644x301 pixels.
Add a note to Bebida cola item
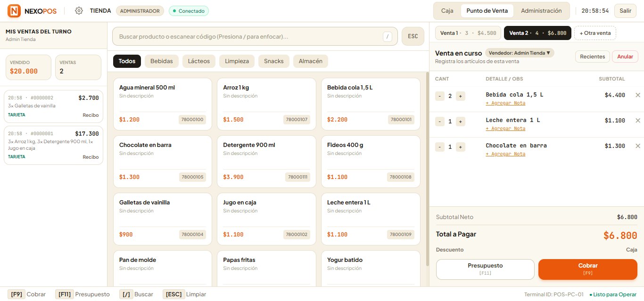[505, 103]
